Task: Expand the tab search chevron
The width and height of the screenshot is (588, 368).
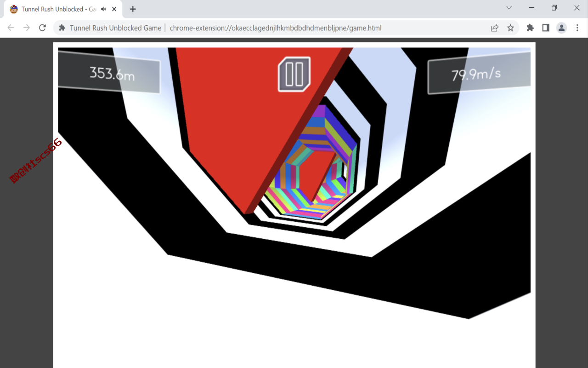Action: tap(509, 8)
